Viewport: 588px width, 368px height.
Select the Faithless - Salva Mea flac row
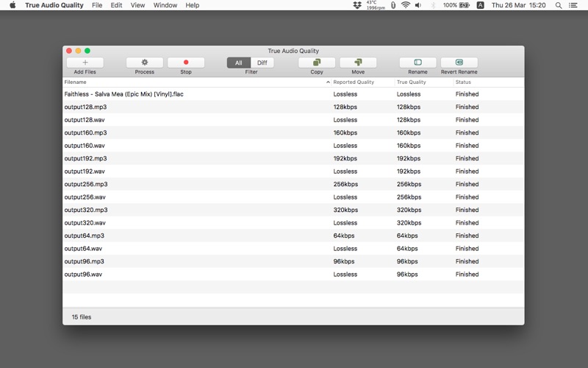tap(293, 94)
